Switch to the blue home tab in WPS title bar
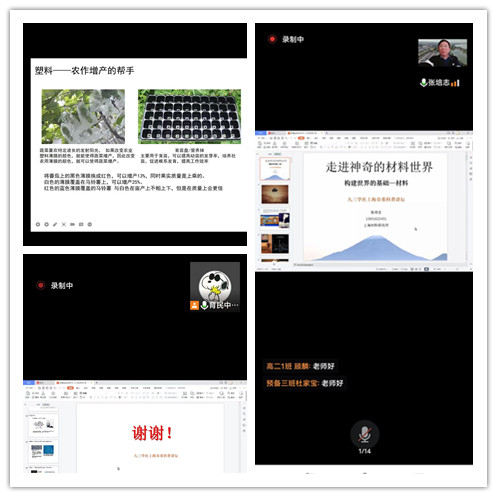The height and width of the screenshot is (497, 497). [260, 133]
